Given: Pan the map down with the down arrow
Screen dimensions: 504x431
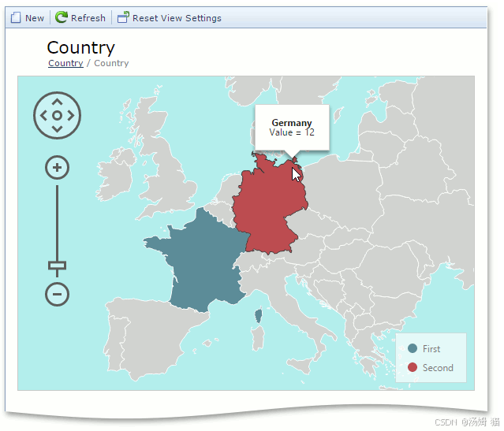Looking at the screenshot, I should [x=58, y=129].
